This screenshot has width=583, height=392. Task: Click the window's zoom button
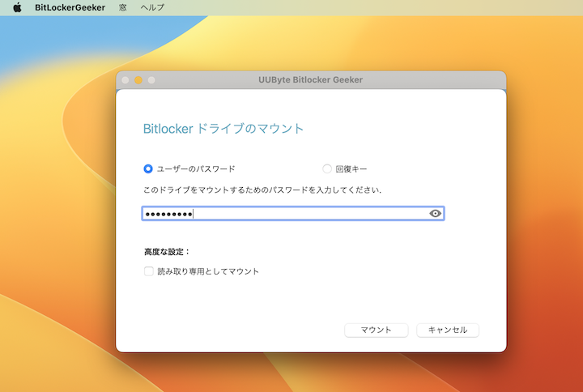coord(151,80)
